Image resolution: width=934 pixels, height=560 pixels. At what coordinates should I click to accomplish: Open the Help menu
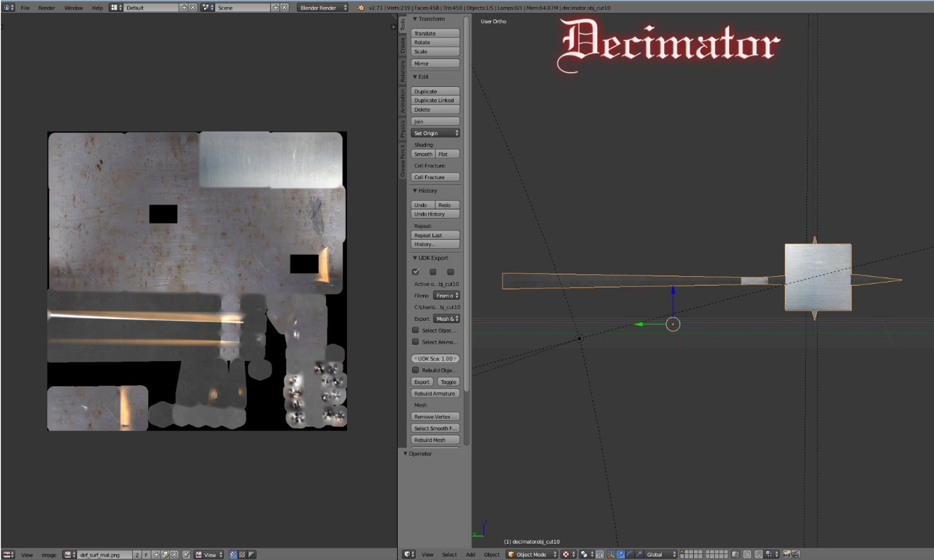tap(97, 8)
